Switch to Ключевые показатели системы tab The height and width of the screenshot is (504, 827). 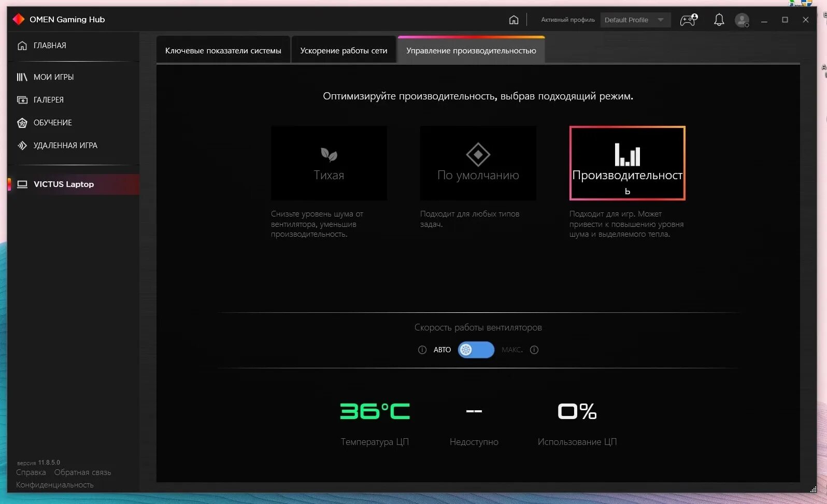pyautogui.click(x=223, y=50)
